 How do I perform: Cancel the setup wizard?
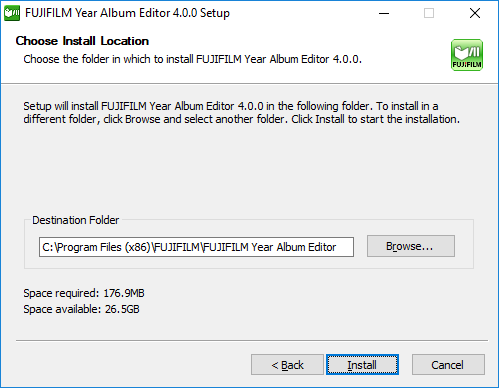448,365
